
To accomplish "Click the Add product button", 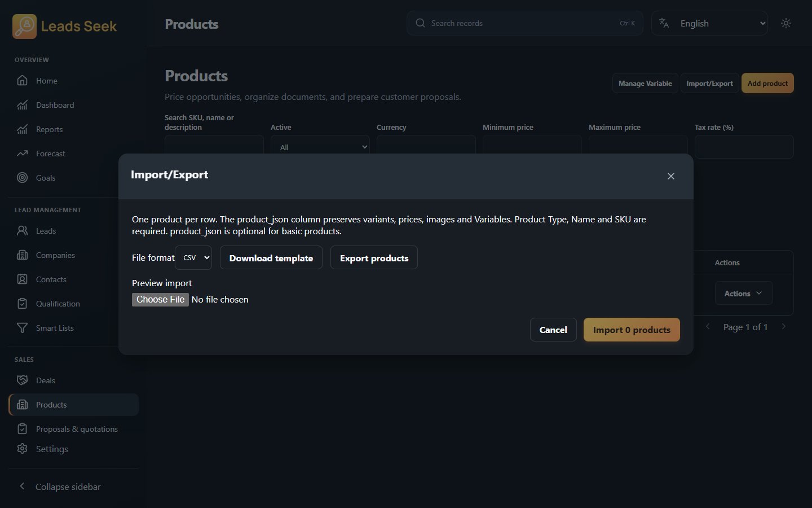I will pyautogui.click(x=767, y=83).
